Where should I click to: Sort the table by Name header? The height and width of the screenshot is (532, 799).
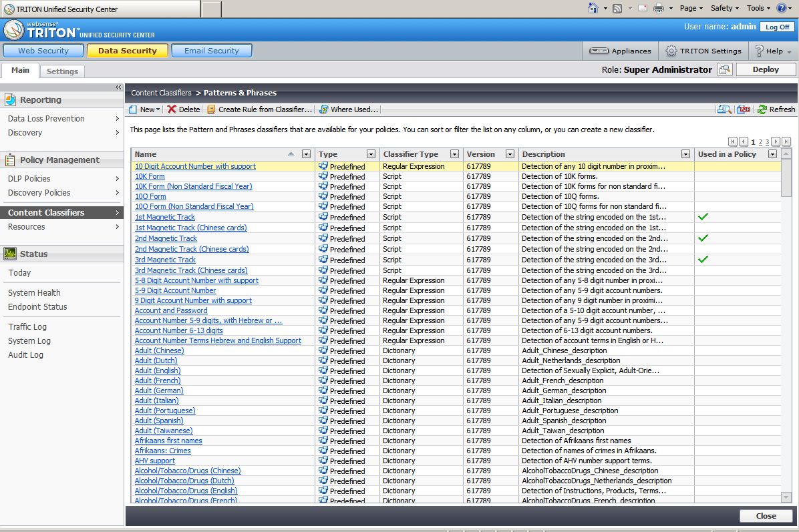point(145,154)
